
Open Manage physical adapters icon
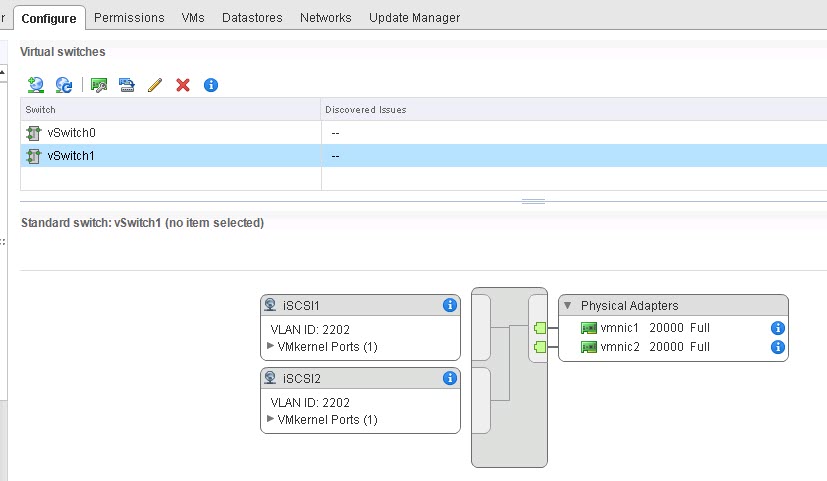(99, 85)
